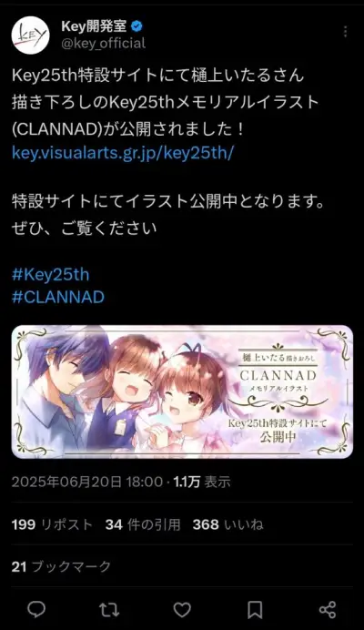
Task: Open the #CLANNAD hashtag
Action: 58,297
